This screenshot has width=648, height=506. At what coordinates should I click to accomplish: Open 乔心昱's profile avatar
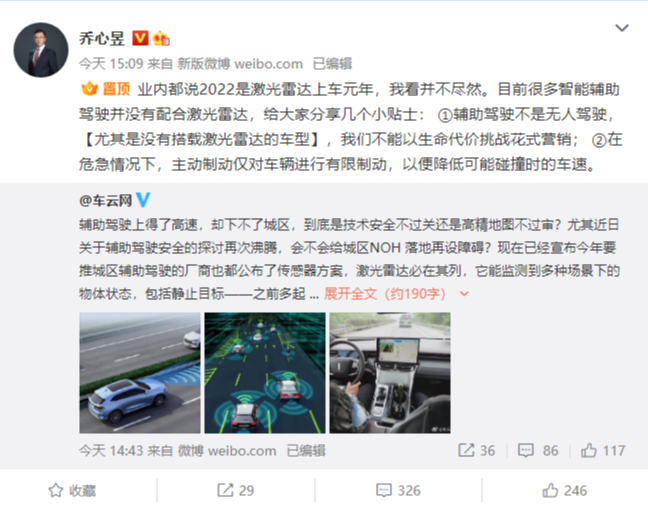coord(41,50)
